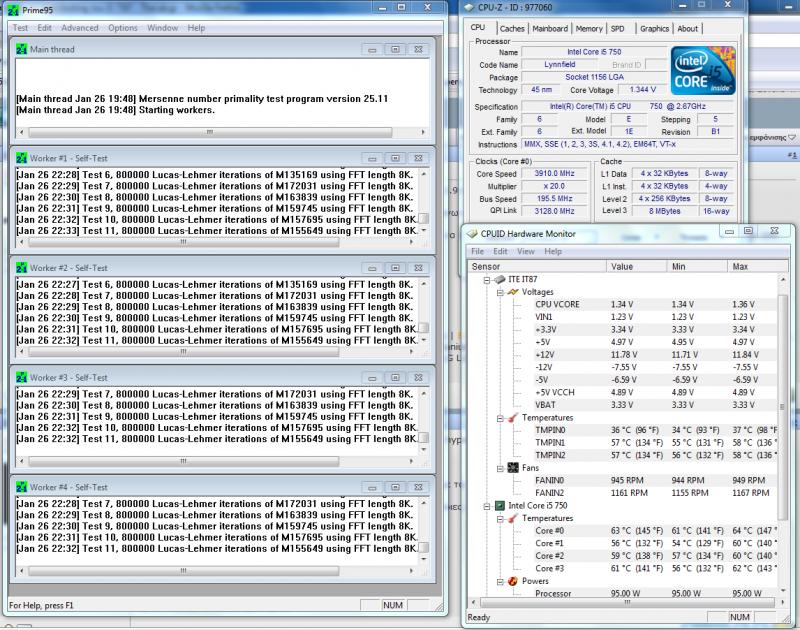The image size is (800, 630).
Task: Open the File menu in Hardware Monitor
Action: [478, 251]
